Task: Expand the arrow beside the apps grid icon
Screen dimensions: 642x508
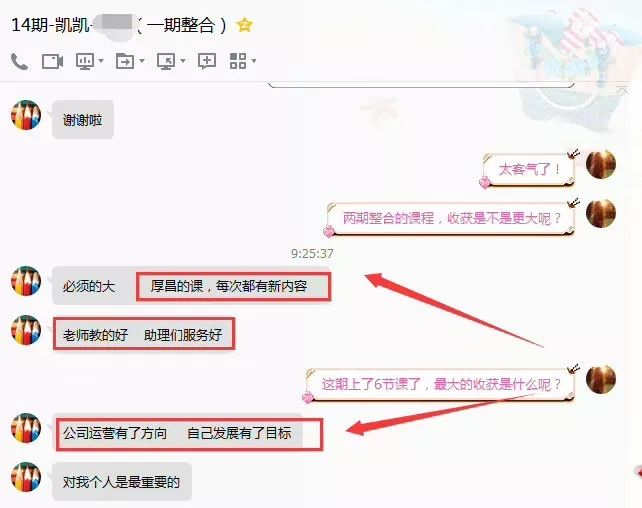Action: click(254, 61)
